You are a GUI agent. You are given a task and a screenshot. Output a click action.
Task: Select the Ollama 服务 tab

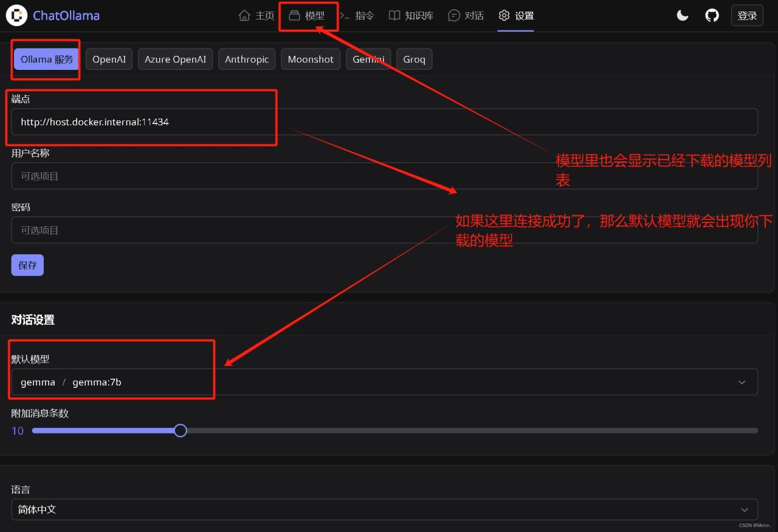(47, 60)
